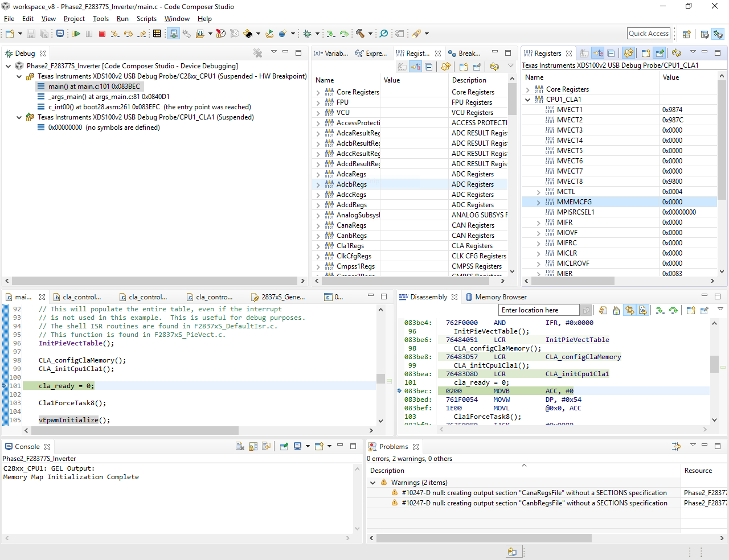
Task: Toggle Link with Active Debug Context in Disassembly
Action: 629,311
